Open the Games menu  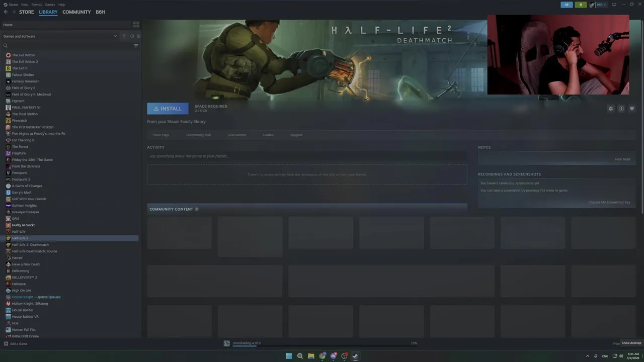[50, 5]
